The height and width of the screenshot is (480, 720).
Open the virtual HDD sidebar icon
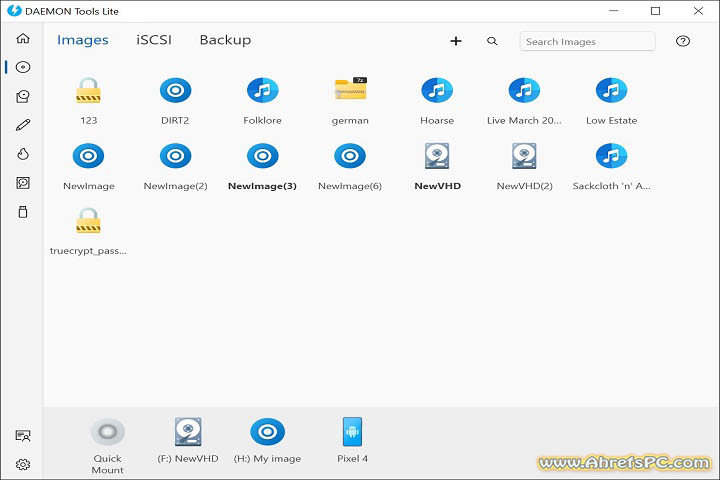pyautogui.click(x=23, y=183)
